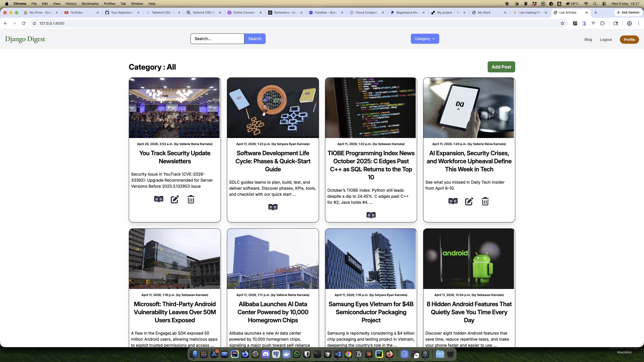Open the read icon on You Track Security card
The width and height of the screenshot is (644, 362).
click(158, 199)
